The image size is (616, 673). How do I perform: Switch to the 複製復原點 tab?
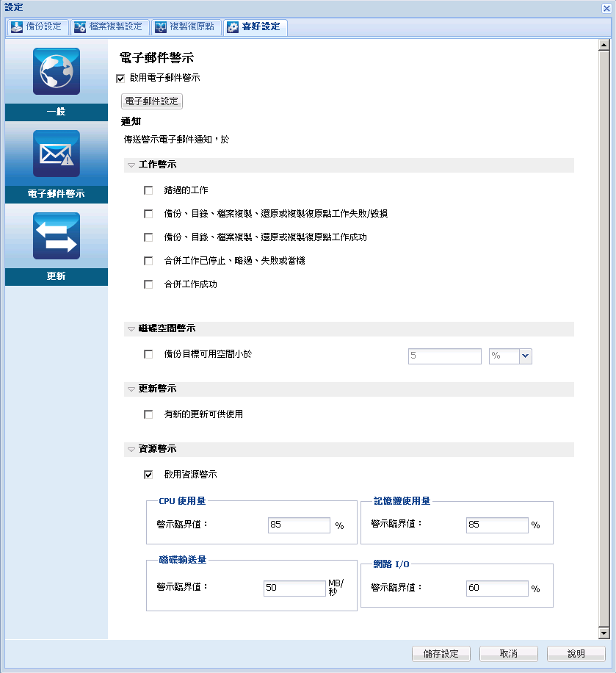coord(186,26)
